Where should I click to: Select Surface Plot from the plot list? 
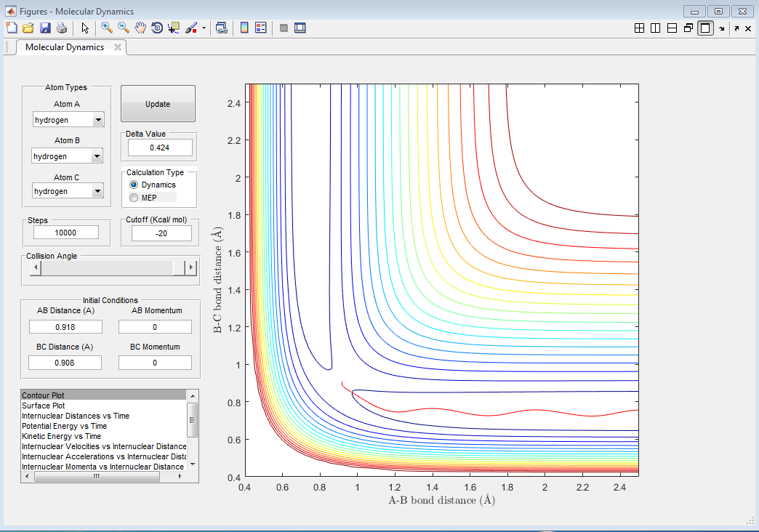tap(44, 406)
